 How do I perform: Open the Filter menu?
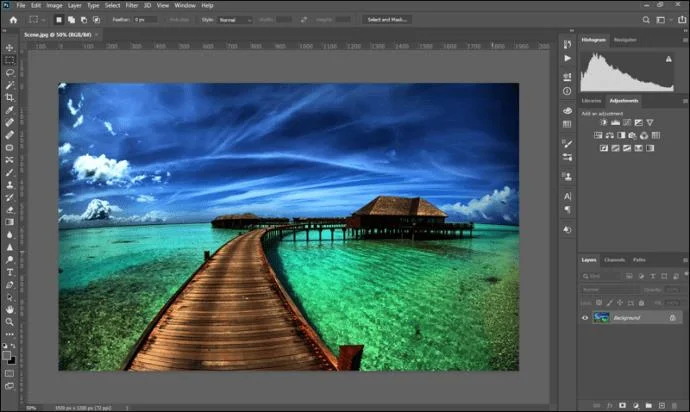(132, 5)
